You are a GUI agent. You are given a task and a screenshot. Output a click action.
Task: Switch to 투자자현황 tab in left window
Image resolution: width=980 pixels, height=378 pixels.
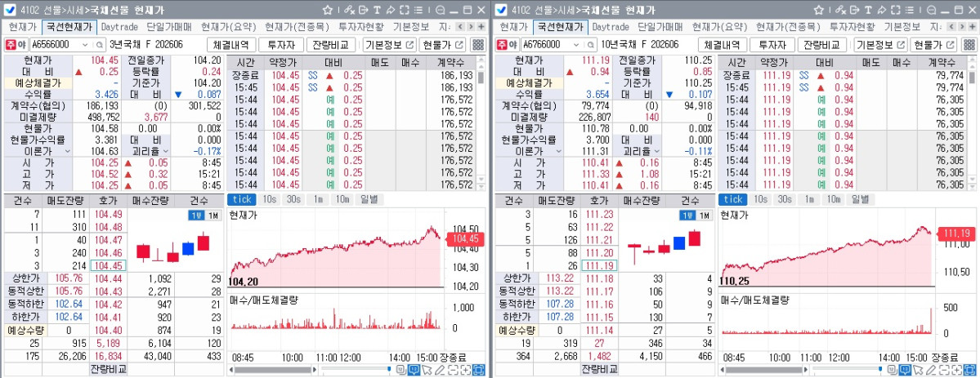click(x=361, y=27)
